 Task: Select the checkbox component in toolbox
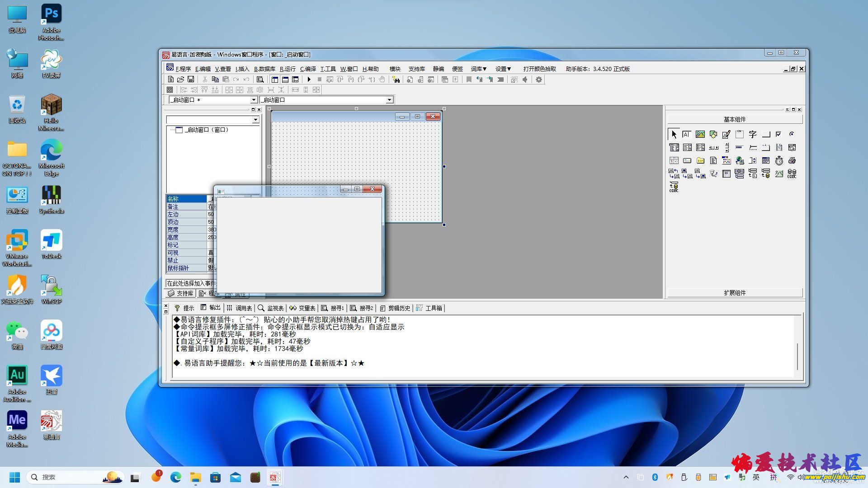(778, 134)
